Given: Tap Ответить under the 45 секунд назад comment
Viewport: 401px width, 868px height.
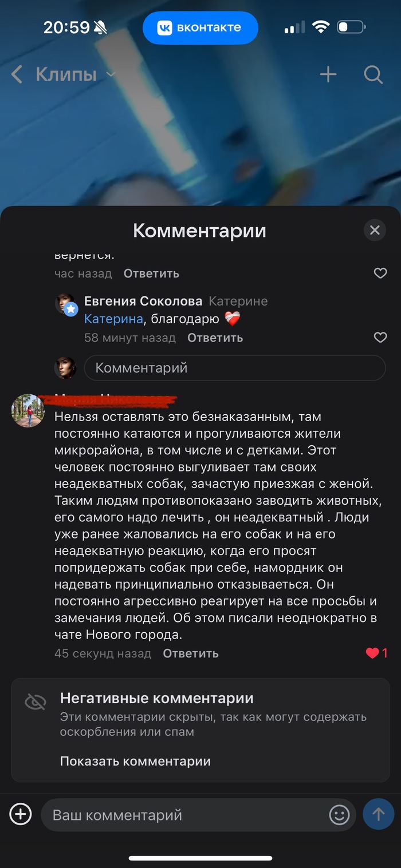Looking at the screenshot, I should (190, 653).
